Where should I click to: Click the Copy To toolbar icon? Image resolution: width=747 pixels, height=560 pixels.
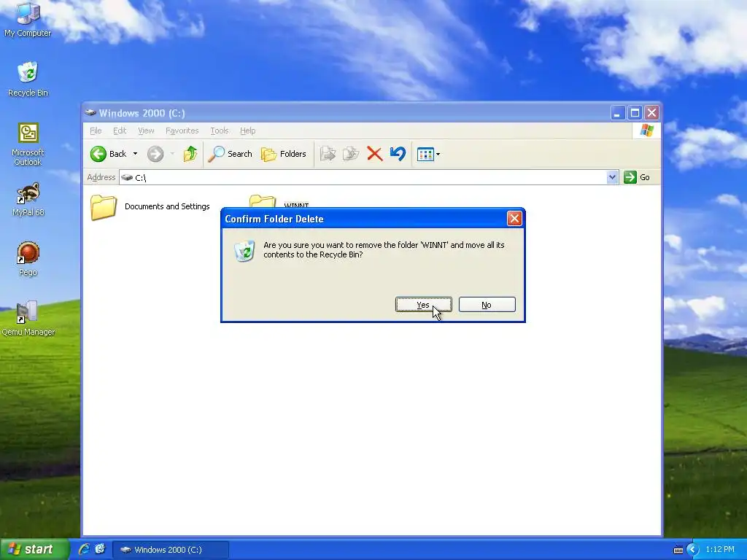click(x=351, y=154)
